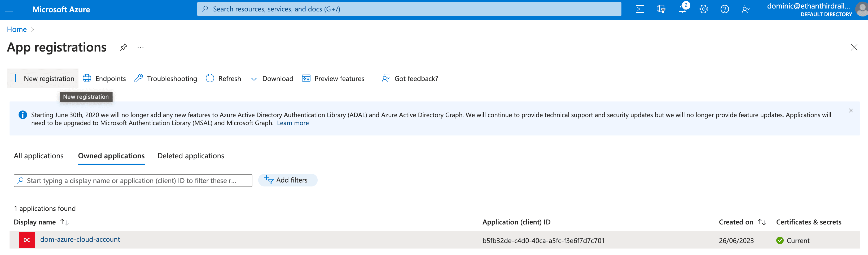868x255 pixels.
Task: Focus the display name filter field
Action: (x=133, y=180)
